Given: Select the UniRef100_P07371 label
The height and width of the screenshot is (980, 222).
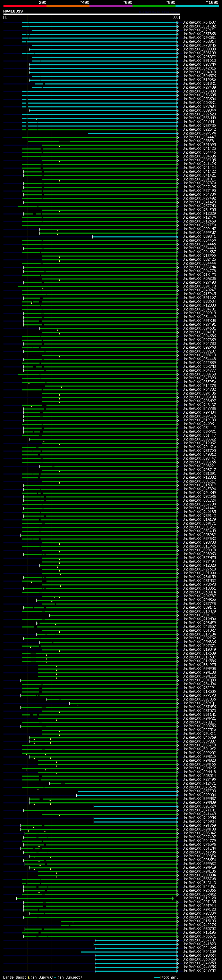Looking at the screenshot, I should 199,645.
